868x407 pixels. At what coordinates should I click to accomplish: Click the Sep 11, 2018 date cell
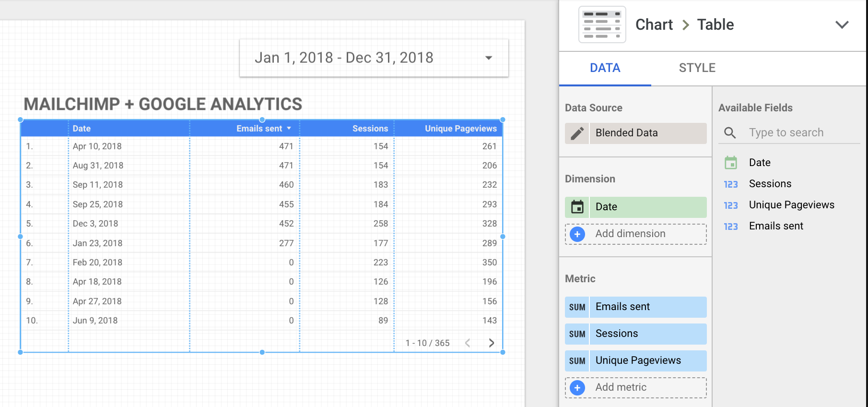(x=97, y=185)
